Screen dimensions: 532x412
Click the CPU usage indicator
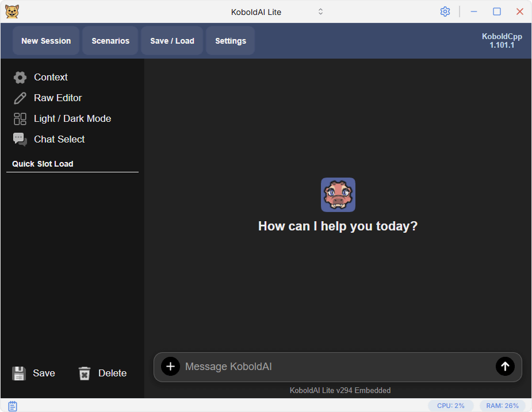pos(450,406)
